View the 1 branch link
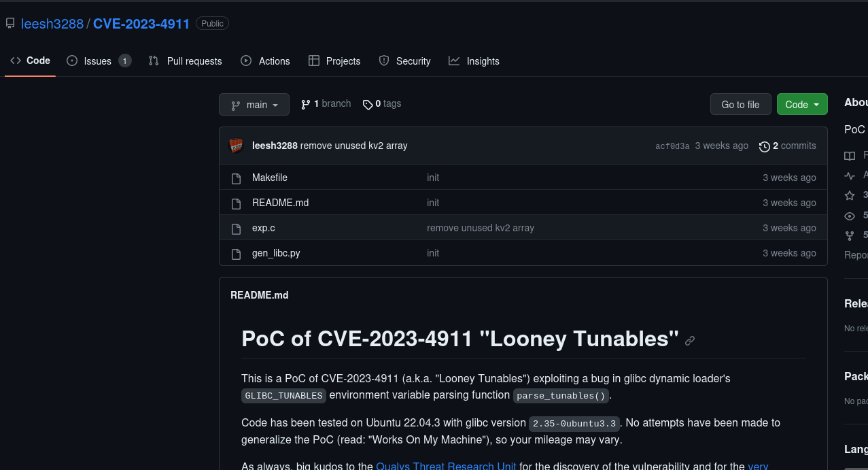The height and width of the screenshot is (470, 868). pos(326,103)
